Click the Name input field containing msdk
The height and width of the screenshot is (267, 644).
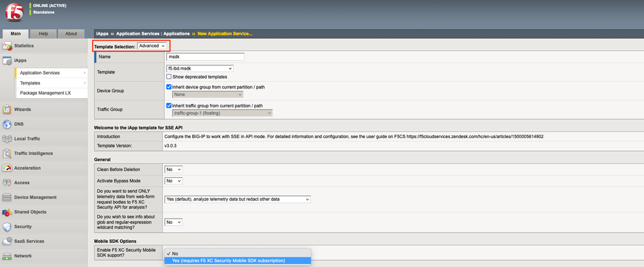(x=205, y=57)
